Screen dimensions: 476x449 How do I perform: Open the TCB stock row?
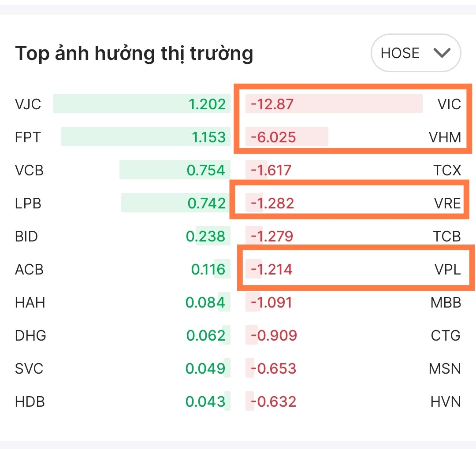click(x=446, y=236)
